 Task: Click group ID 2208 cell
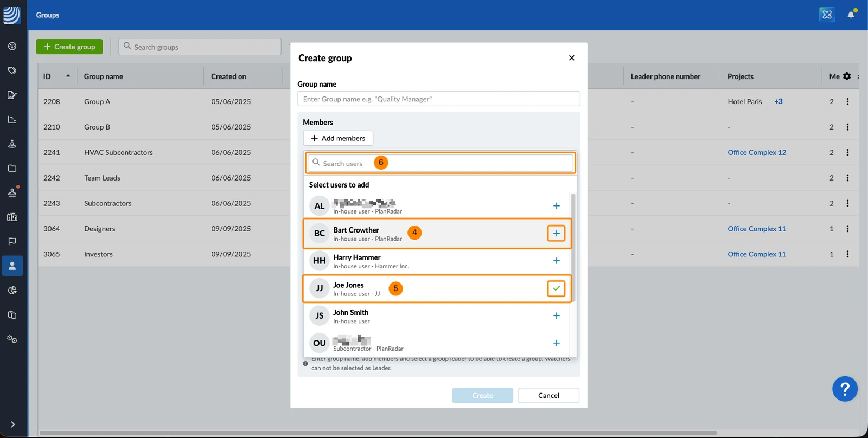point(52,101)
